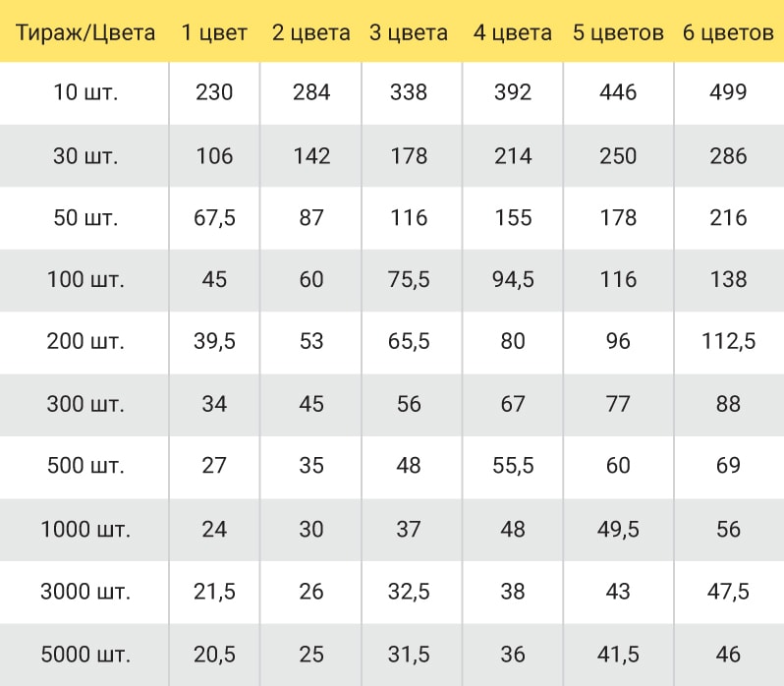The width and height of the screenshot is (784, 686).
Task: Click value 49,5 in 1000 шт. row
Action: [x=618, y=530]
